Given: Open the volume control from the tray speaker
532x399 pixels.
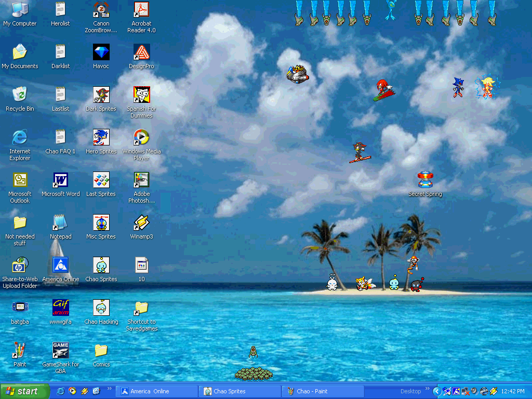Looking at the screenshot, I should [x=474, y=391].
